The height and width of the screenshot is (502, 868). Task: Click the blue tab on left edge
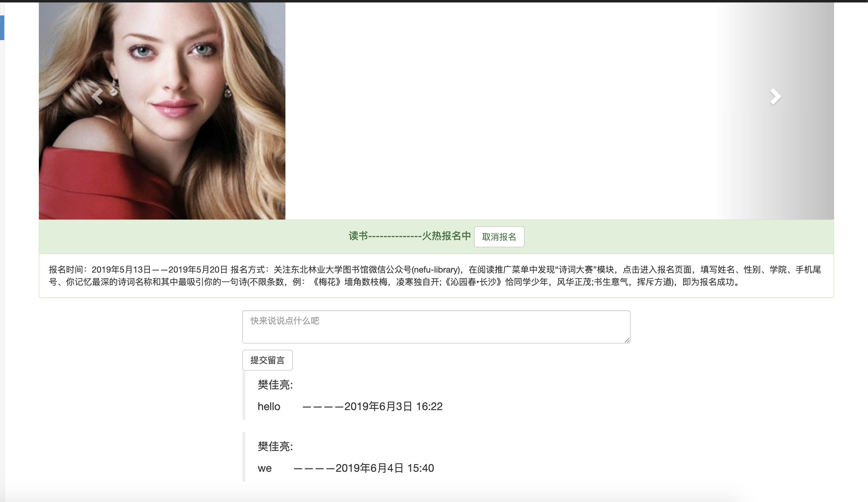pos(2,27)
